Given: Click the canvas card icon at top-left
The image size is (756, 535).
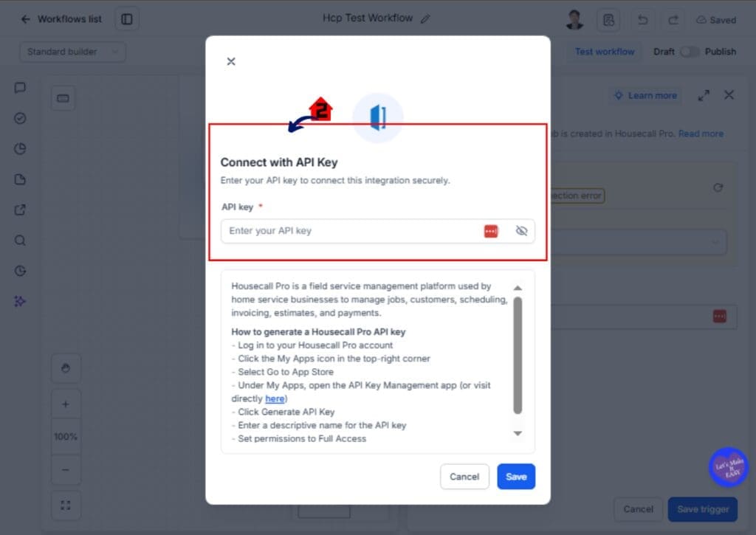Looking at the screenshot, I should pyautogui.click(x=63, y=98).
